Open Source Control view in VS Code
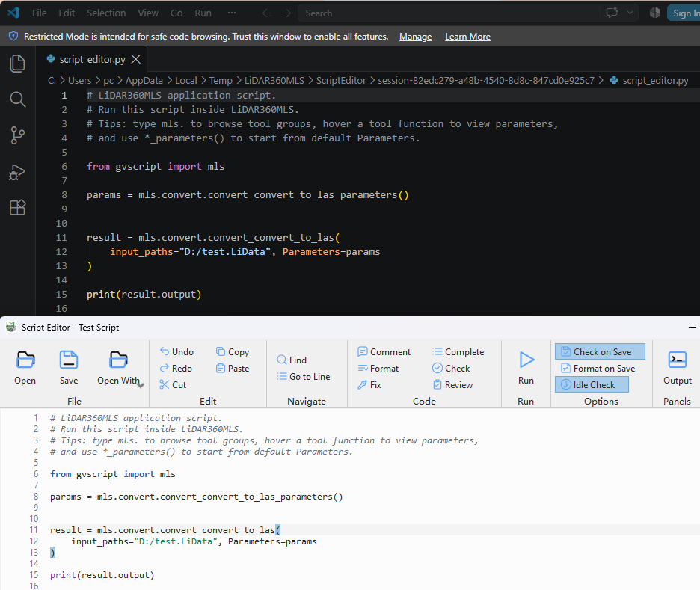This screenshot has width=700, height=590. click(x=17, y=135)
